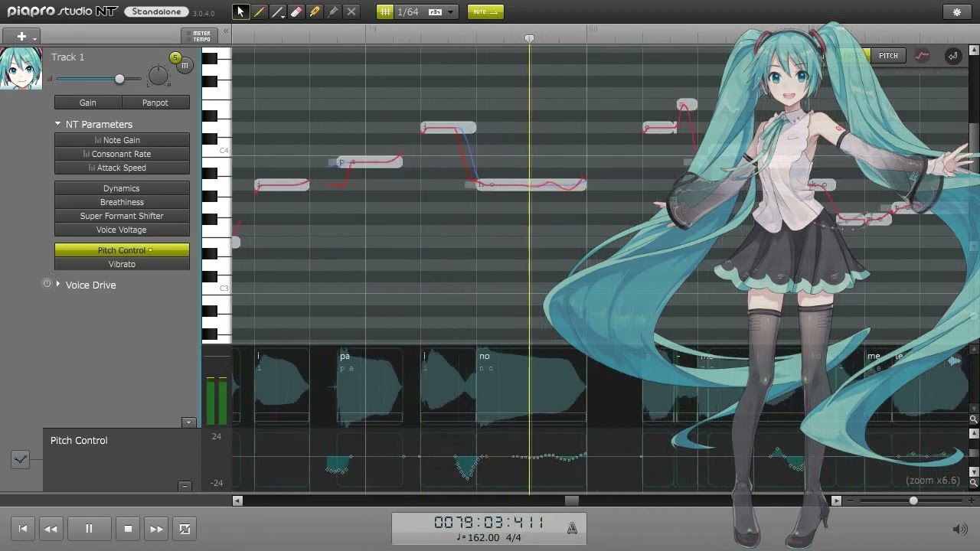Select the 'pa' note lyric
The image size is (980, 551).
tap(345, 356)
